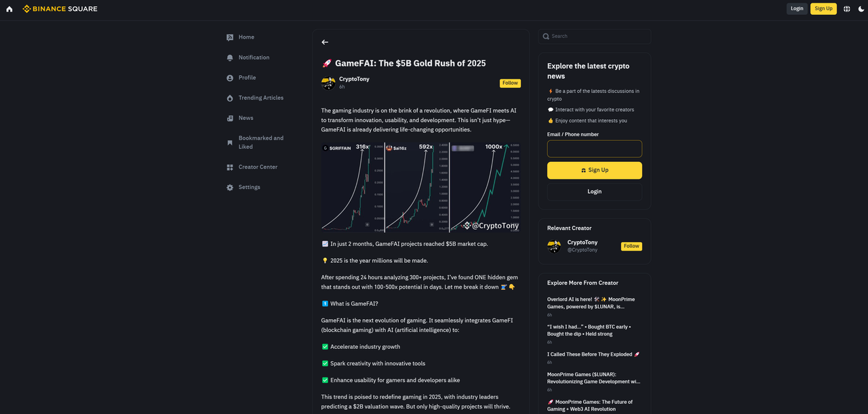Open Bookmarked and Liked in sidebar

tap(260, 142)
